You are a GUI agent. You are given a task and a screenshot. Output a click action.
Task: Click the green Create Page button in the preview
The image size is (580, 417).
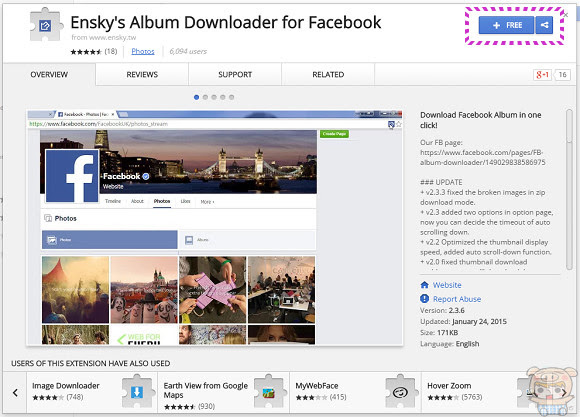click(334, 134)
